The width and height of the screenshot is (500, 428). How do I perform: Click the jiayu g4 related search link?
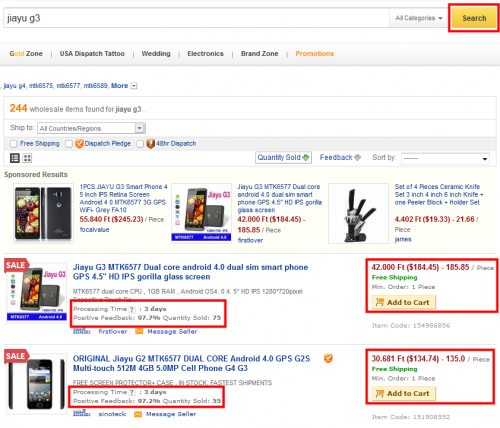pyautogui.click(x=15, y=86)
